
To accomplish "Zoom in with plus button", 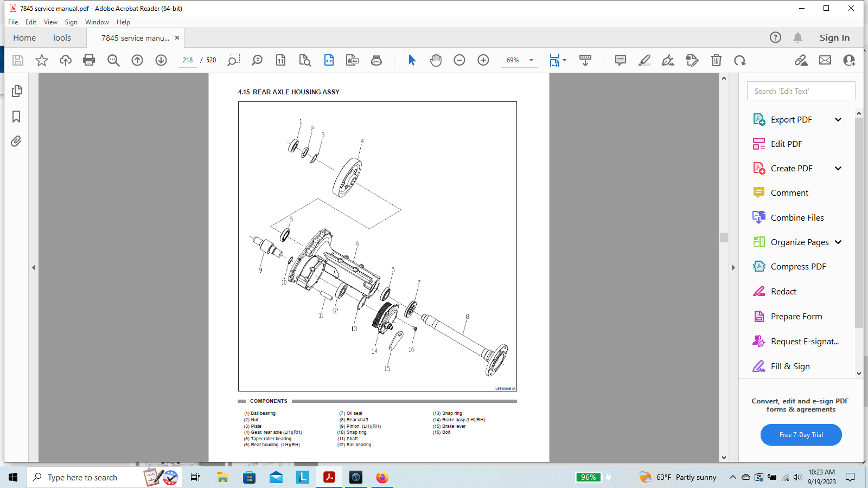I will coord(483,60).
